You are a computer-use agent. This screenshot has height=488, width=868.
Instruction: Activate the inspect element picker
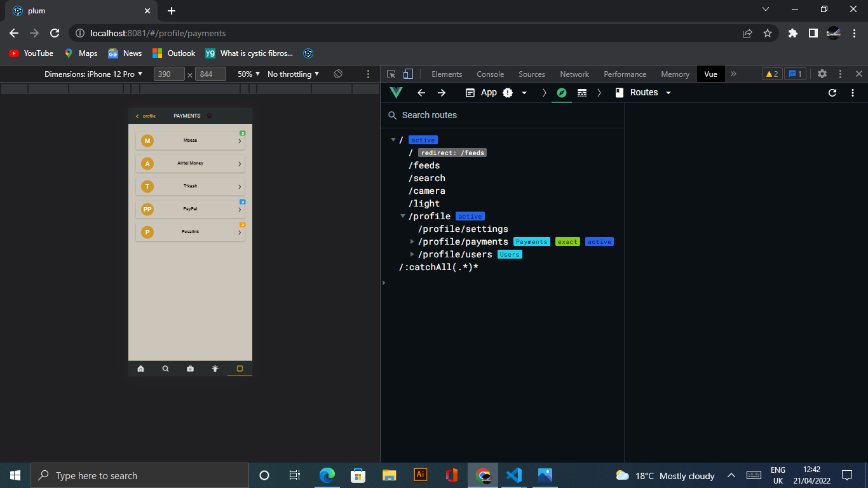point(391,74)
